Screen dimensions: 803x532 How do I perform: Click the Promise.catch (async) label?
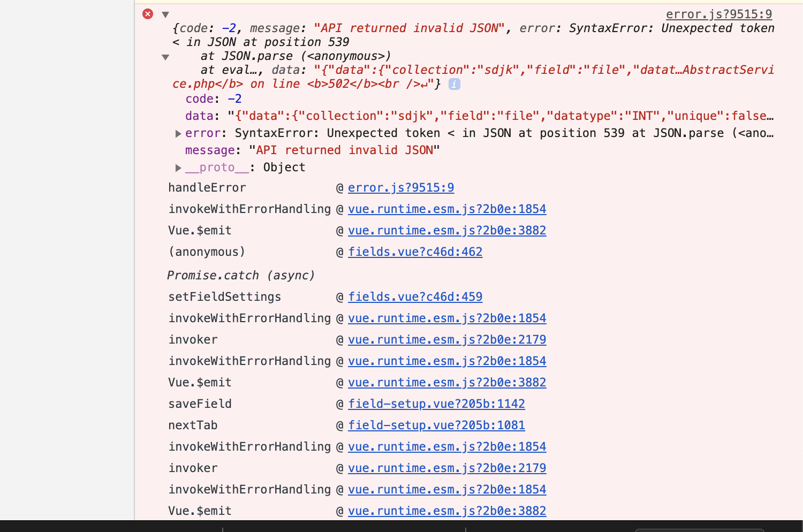point(241,275)
